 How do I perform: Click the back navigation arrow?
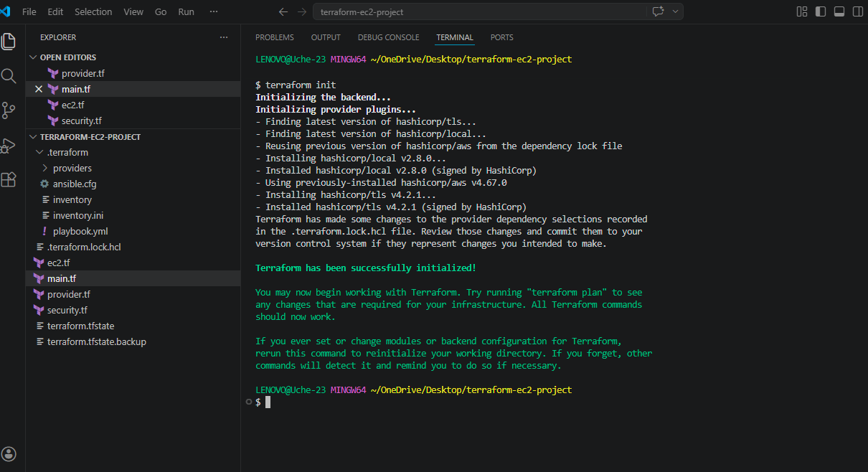[283, 11]
